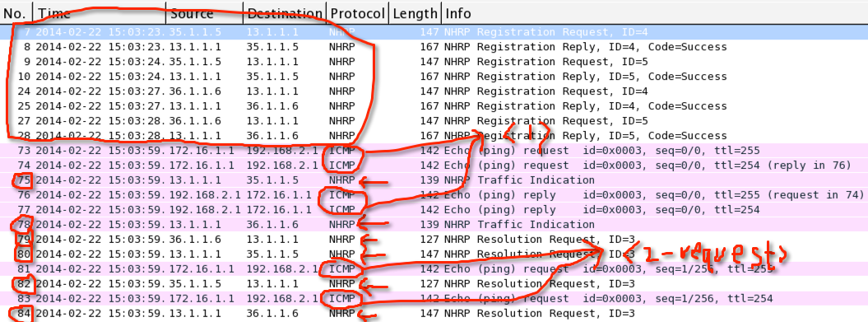The width and height of the screenshot is (868, 322).
Task: Sort by the Time column header
Action: [x=100, y=13]
